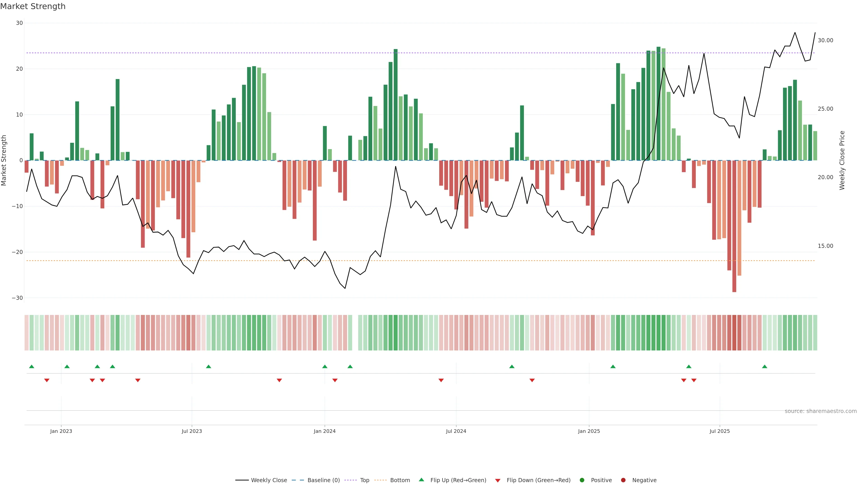Click the last red flip-down triangle marker
The height and width of the screenshot is (488, 868).
694,380
